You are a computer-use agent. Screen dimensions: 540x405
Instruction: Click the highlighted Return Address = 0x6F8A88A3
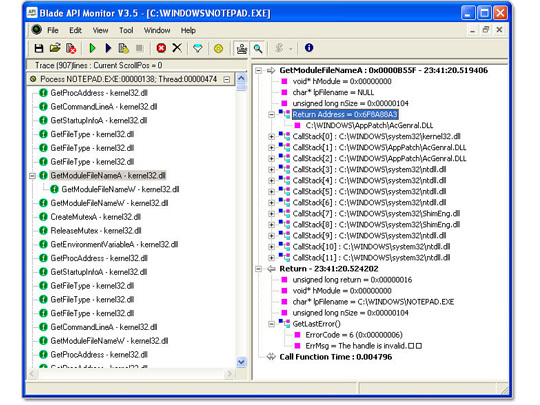345,114
